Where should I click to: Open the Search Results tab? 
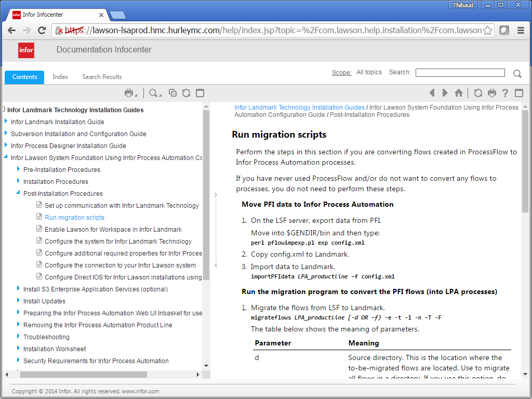[102, 77]
